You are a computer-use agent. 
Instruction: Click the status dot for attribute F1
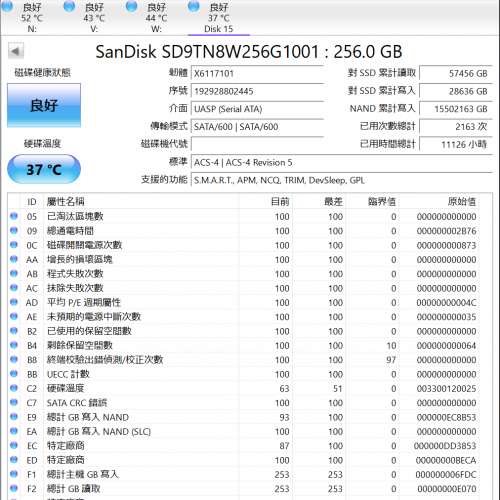(14, 474)
